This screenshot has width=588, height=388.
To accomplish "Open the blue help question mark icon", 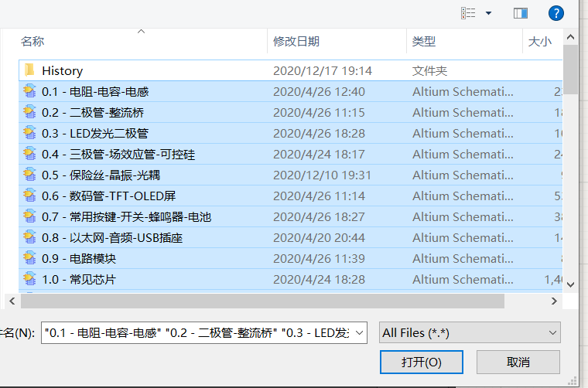I will [x=556, y=13].
